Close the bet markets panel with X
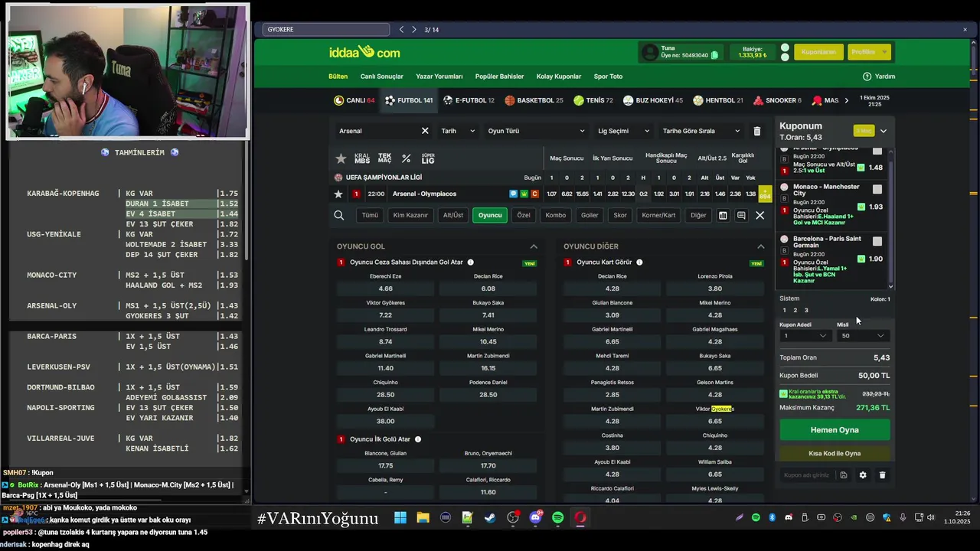This screenshot has width=980, height=551. tap(760, 216)
